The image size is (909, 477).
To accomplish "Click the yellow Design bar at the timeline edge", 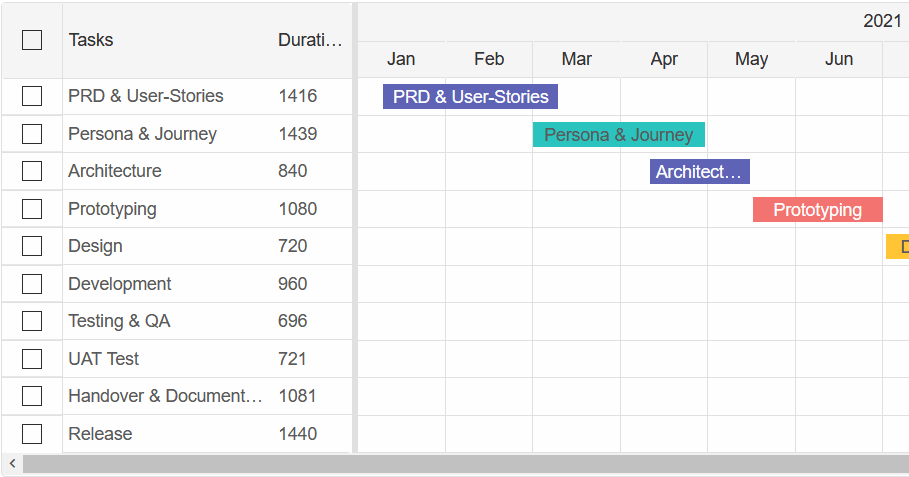I will pyautogui.click(x=897, y=247).
